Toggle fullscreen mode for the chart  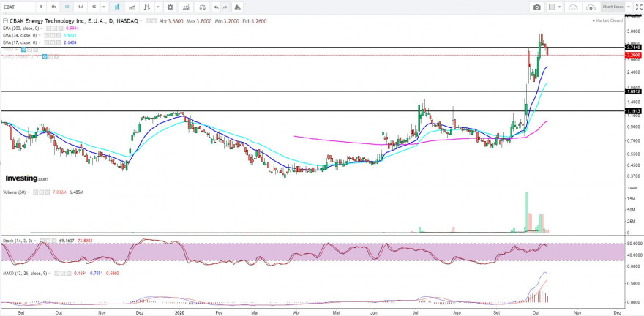click(638, 7)
